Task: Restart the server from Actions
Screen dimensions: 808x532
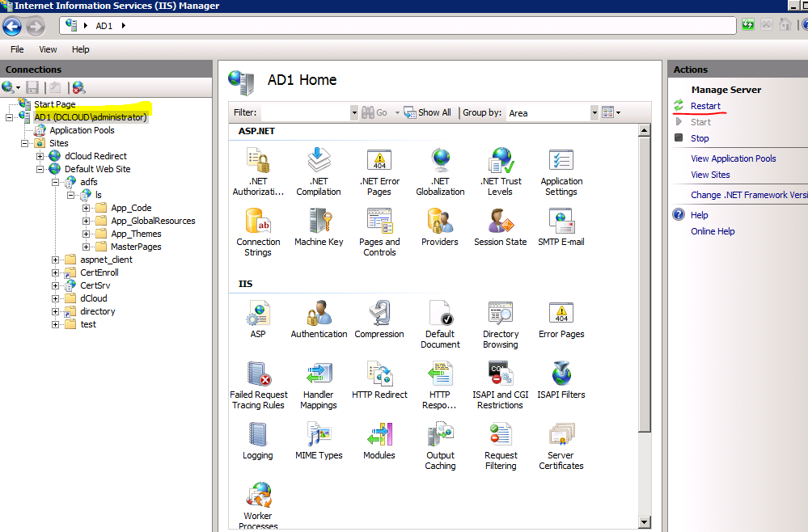Action: click(x=705, y=106)
